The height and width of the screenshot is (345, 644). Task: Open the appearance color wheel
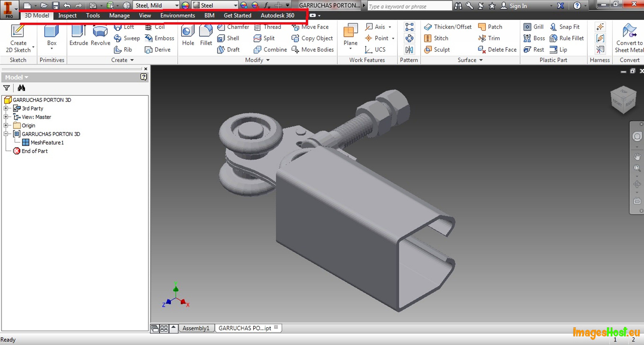tap(185, 5)
